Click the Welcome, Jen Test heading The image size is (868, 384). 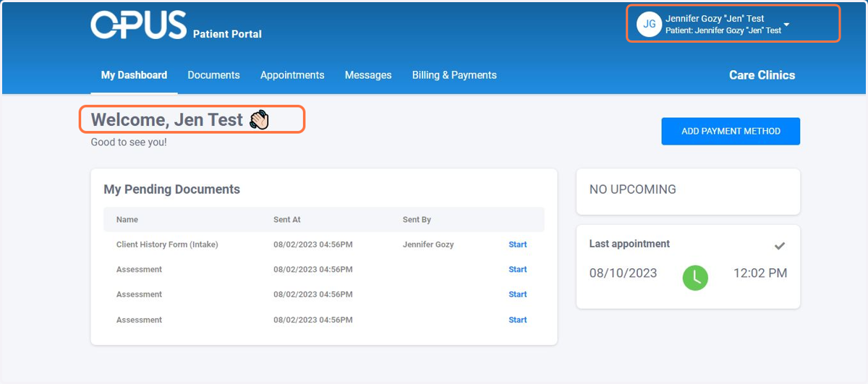click(x=167, y=120)
